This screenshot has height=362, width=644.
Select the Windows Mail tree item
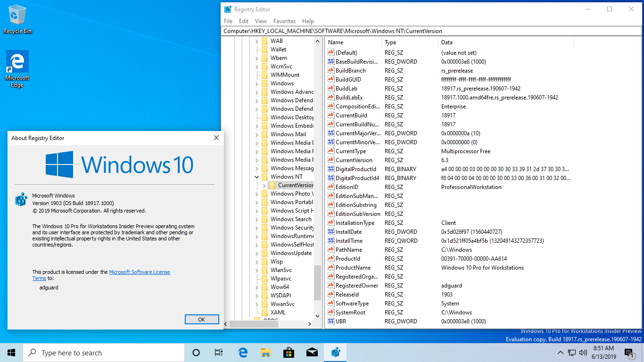(x=288, y=134)
